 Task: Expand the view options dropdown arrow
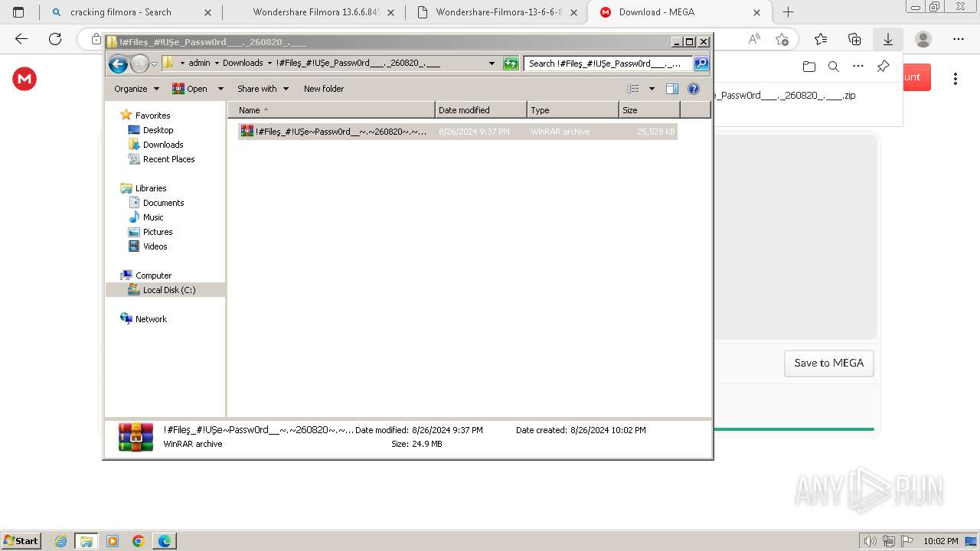(x=652, y=89)
